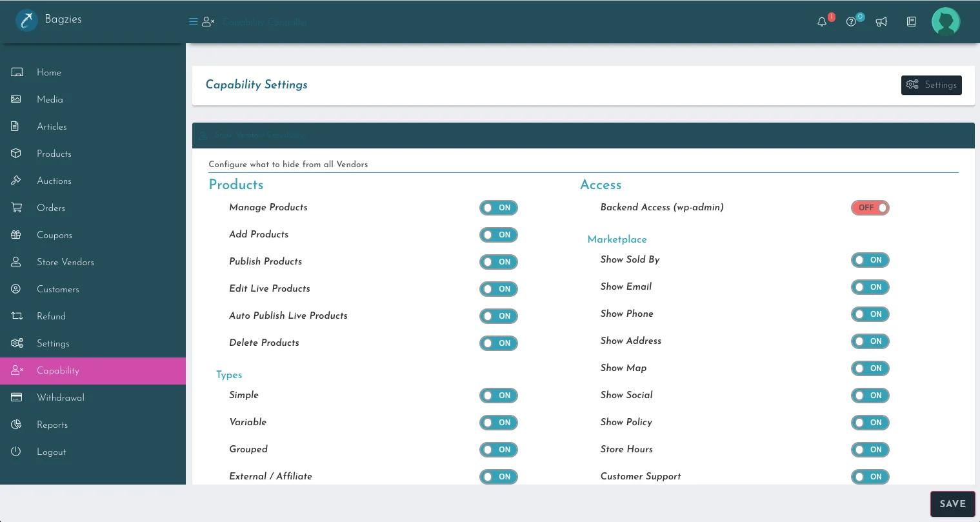The image size is (980, 522).
Task: Click the Settings gears icon in sidebar
Action: 17,343
